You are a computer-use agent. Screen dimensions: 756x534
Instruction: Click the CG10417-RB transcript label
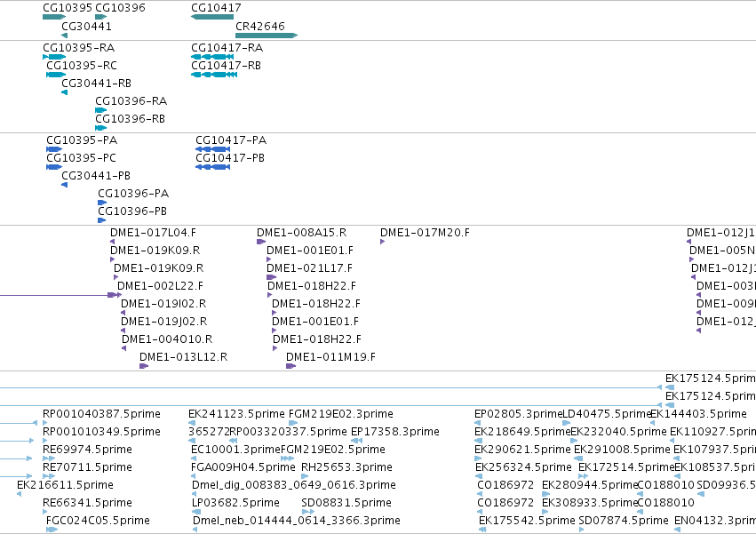[227, 66]
